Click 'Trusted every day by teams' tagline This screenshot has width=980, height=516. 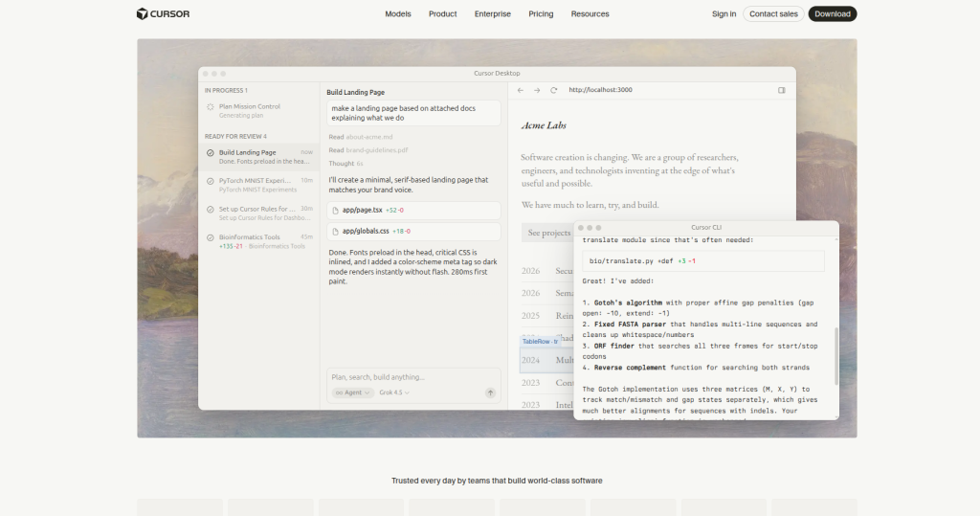(497, 481)
